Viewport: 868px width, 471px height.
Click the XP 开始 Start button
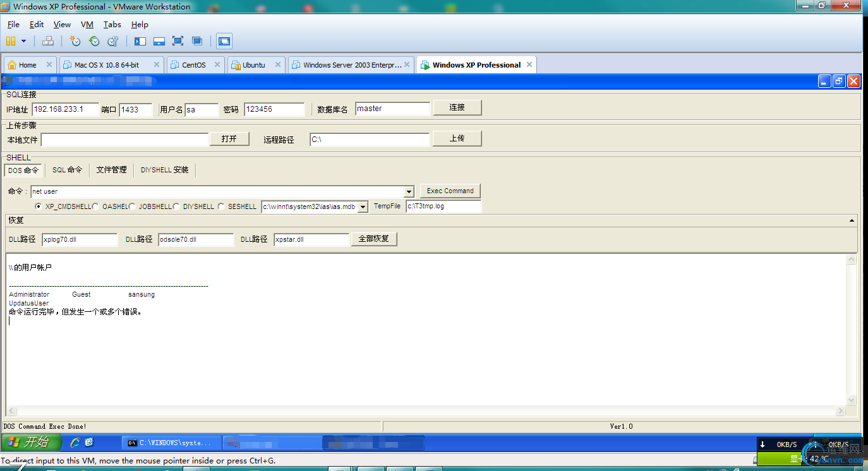click(32, 443)
